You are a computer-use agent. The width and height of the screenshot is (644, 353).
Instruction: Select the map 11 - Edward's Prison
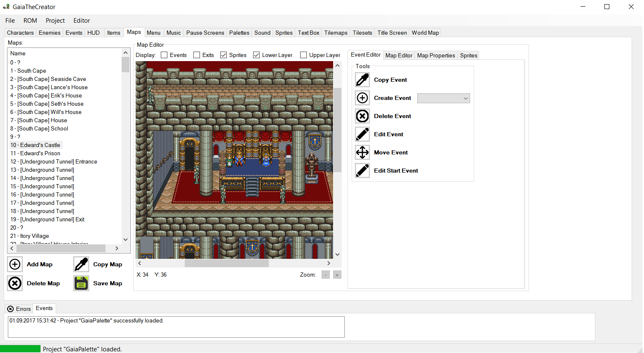tap(35, 153)
